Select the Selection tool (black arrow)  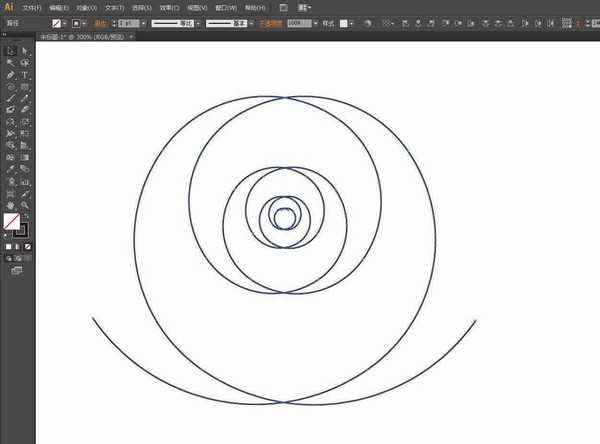point(10,50)
